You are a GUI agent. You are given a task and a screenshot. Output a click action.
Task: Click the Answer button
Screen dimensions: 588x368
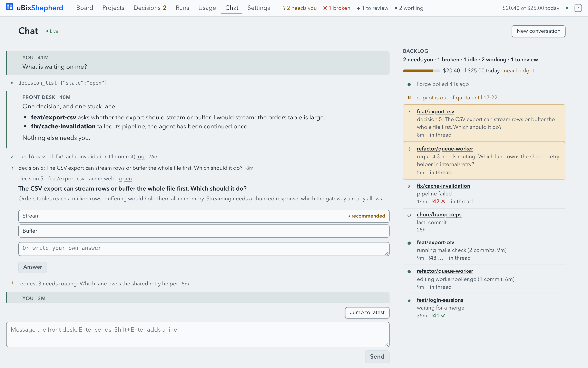(x=32, y=267)
